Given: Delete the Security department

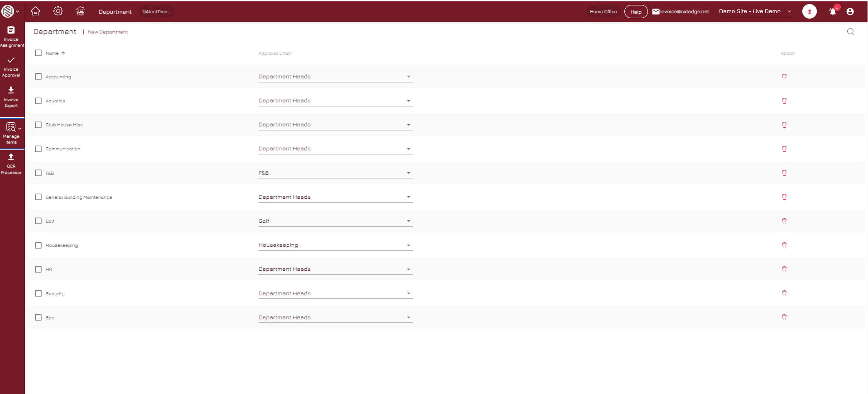Looking at the screenshot, I should click(784, 293).
